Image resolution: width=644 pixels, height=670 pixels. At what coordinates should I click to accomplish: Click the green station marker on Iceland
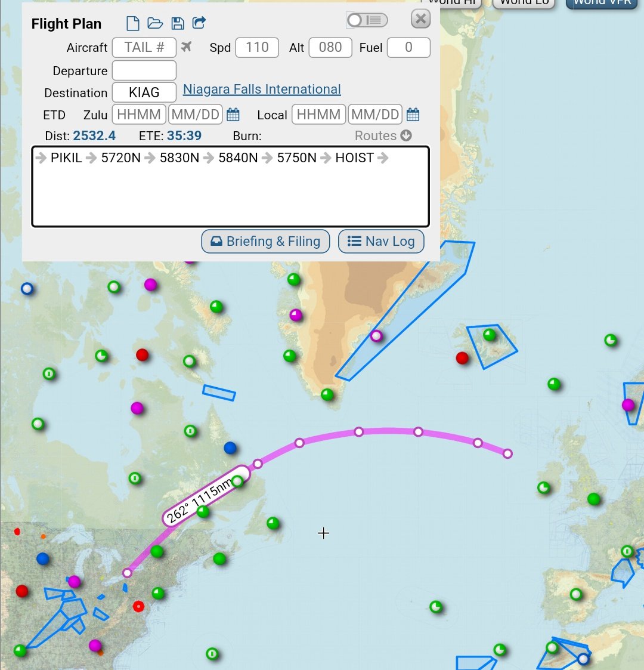click(490, 335)
